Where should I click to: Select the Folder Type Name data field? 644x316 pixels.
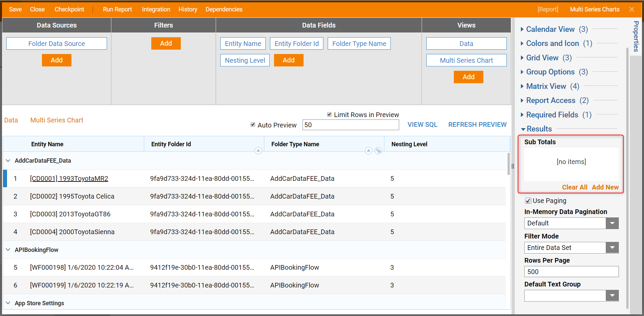pyautogui.click(x=359, y=44)
